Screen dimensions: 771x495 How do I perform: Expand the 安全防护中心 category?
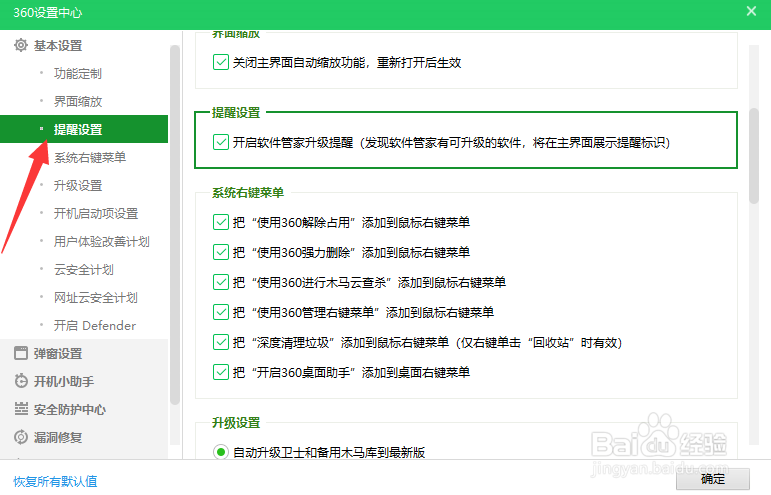click(70, 409)
